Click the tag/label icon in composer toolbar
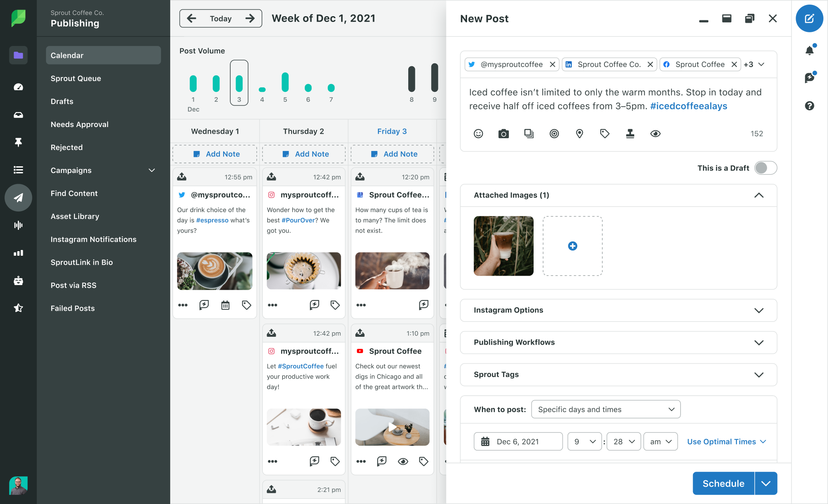The height and width of the screenshot is (504, 828). tap(604, 133)
